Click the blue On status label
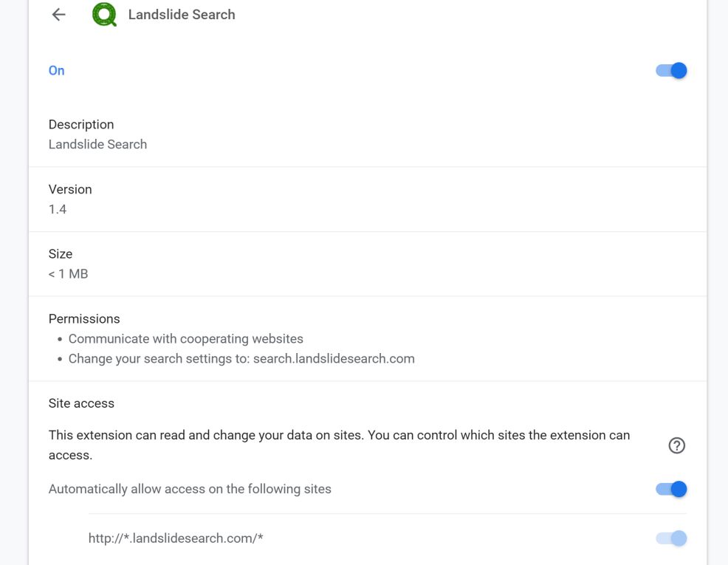 tap(57, 71)
